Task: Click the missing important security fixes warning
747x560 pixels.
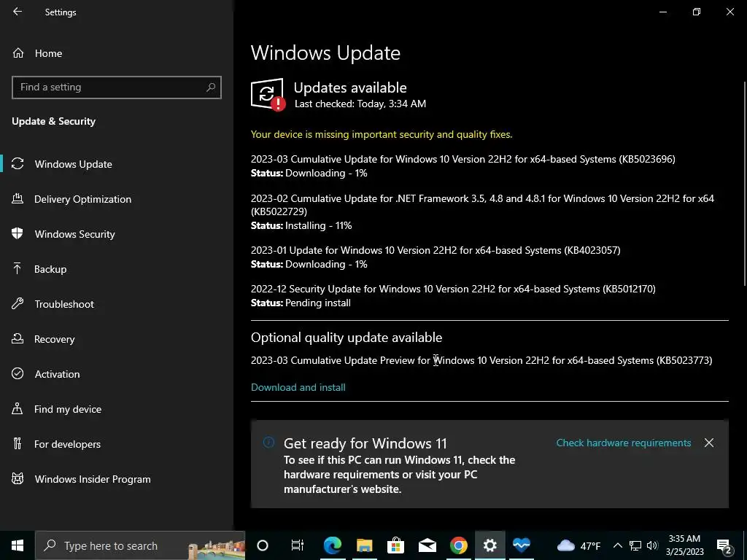Action: coord(382,134)
